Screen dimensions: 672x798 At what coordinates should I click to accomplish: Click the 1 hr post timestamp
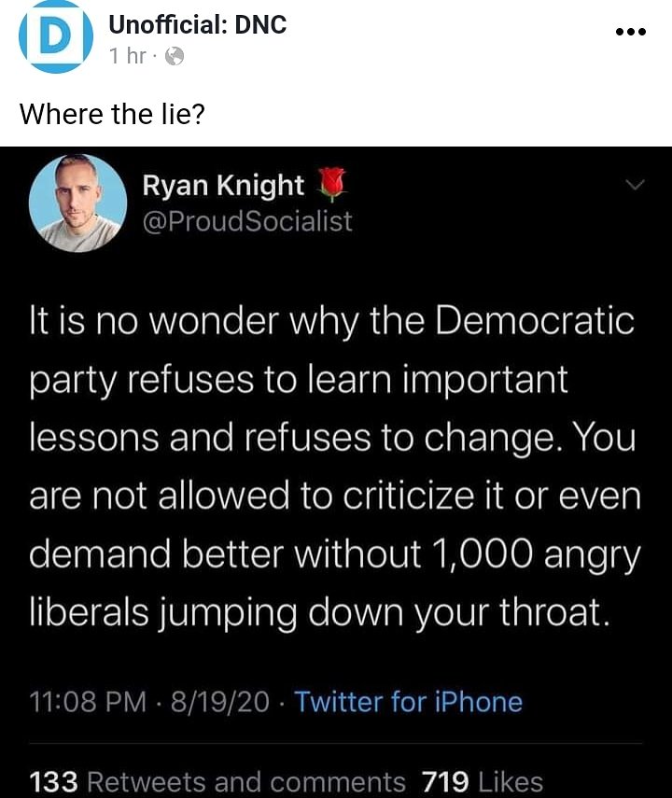click(128, 56)
